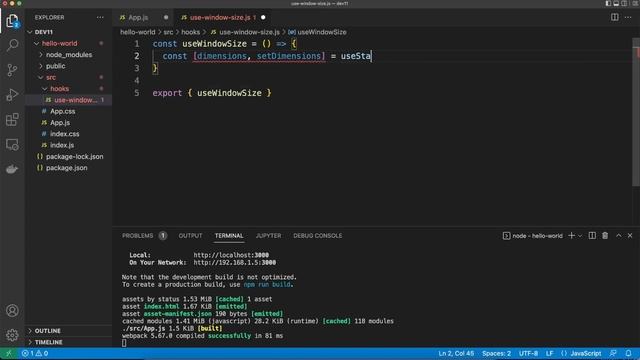The height and width of the screenshot is (360, 640).
Task: Open the Extensions view
Action: (12, 120)
